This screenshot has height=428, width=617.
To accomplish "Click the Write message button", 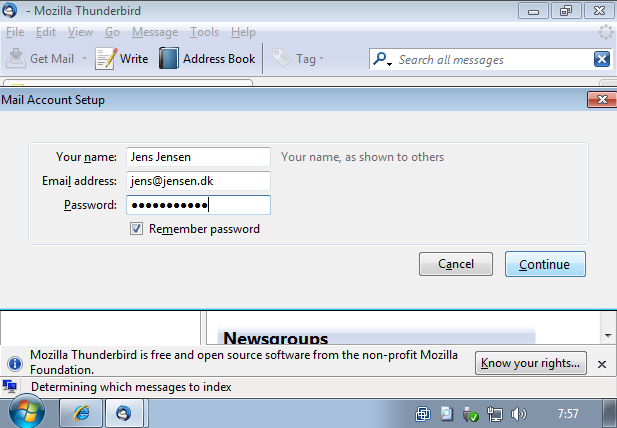I will (122, 59).
